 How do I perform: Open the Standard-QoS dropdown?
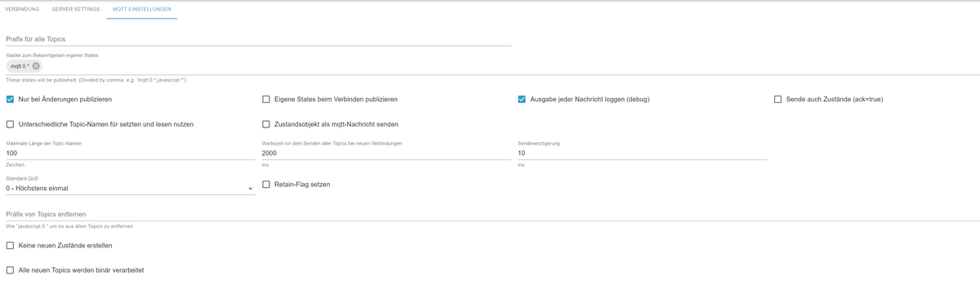click(130, 189)
